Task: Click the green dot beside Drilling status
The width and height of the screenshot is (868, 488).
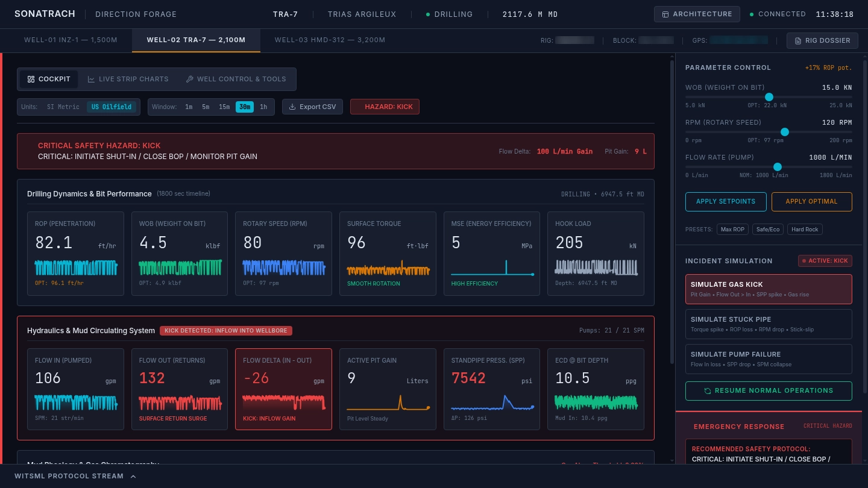Action: coord(428,14)
